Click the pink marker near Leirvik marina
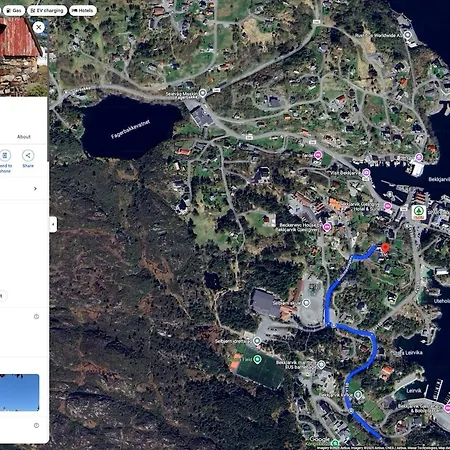 pyautogui.click(x=447, y=407)
